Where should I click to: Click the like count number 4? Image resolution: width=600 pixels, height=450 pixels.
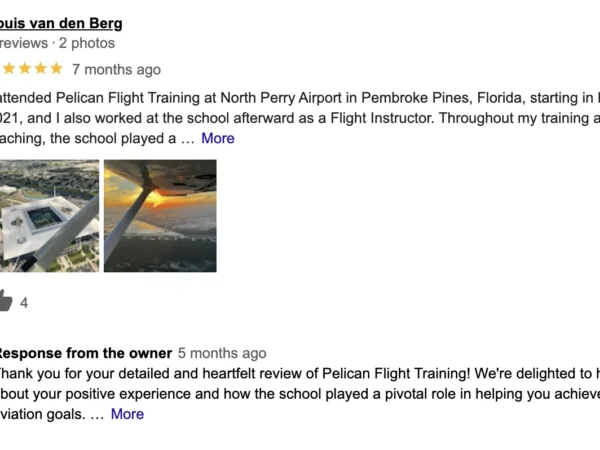point(24,303)
